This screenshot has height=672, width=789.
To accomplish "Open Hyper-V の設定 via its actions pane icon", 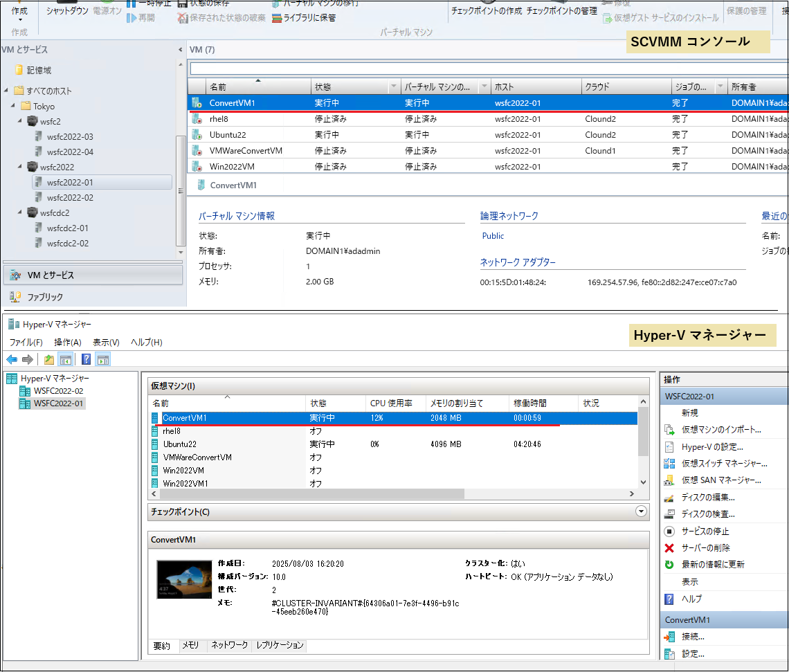I will [669, 446].
